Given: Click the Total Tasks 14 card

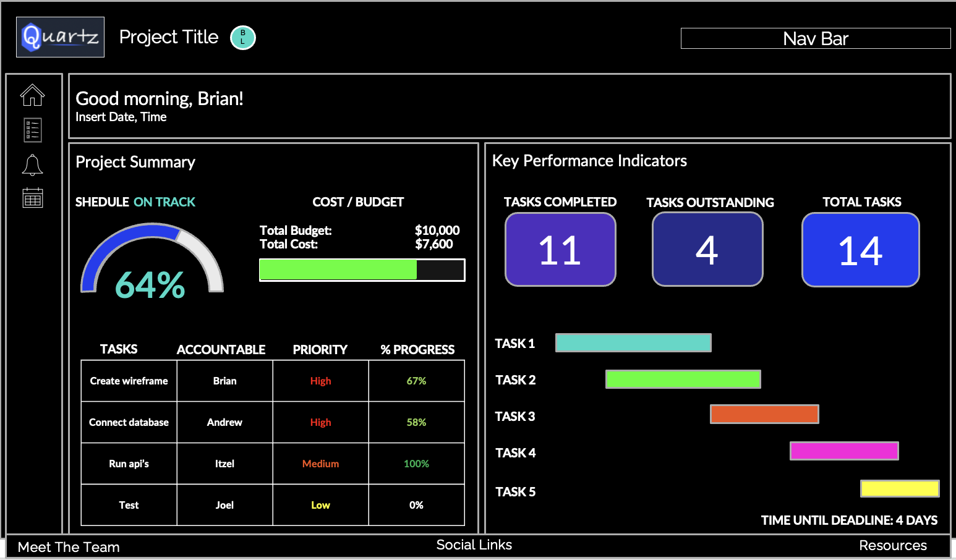Looking at the screenshot, I should (x=861, y=250).
